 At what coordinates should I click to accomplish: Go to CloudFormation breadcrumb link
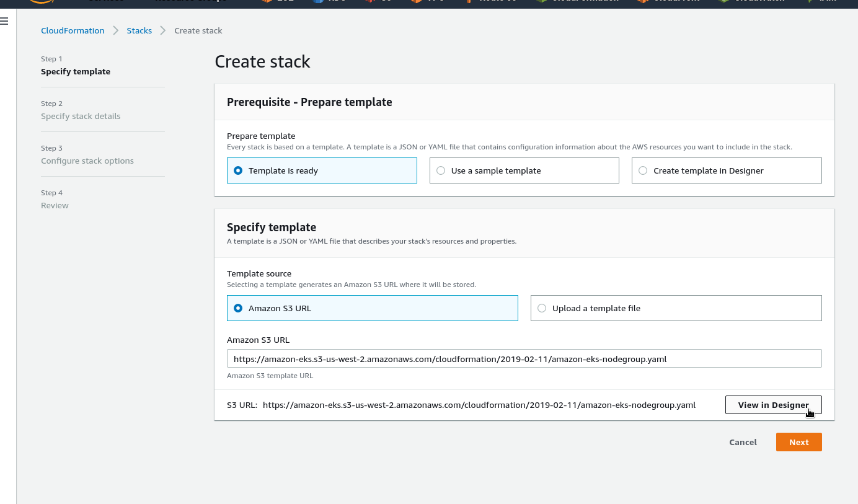(x=73, y=30)
